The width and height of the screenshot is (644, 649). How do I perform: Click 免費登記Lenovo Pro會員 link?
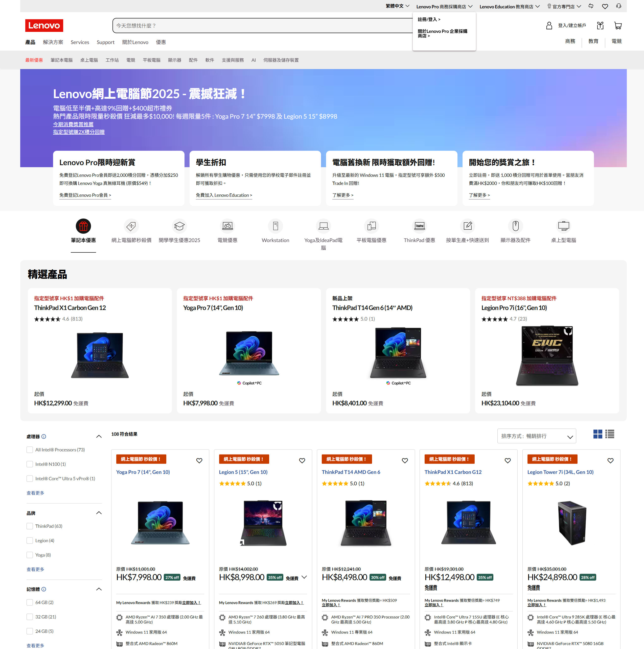tap(85, 195)
